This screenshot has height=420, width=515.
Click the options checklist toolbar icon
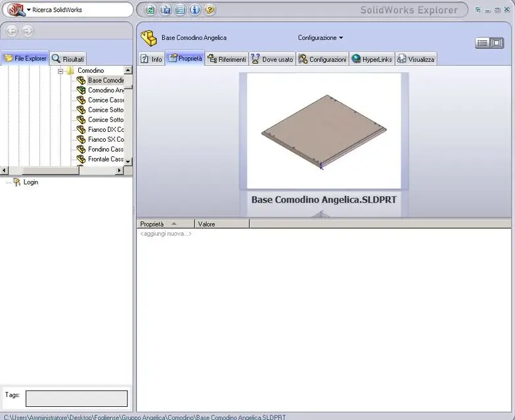[180, 10]
